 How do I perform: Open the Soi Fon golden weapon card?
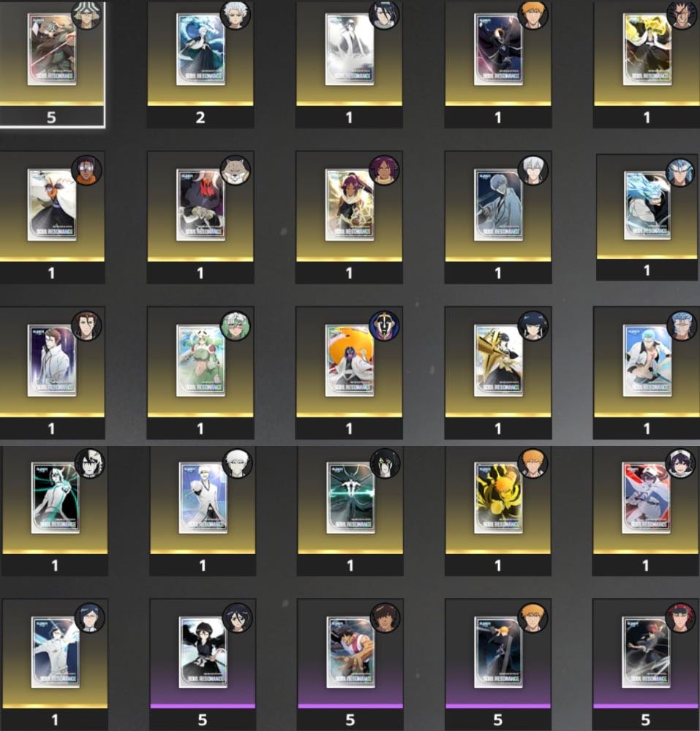pyautogui.click(x=498, y=360)
